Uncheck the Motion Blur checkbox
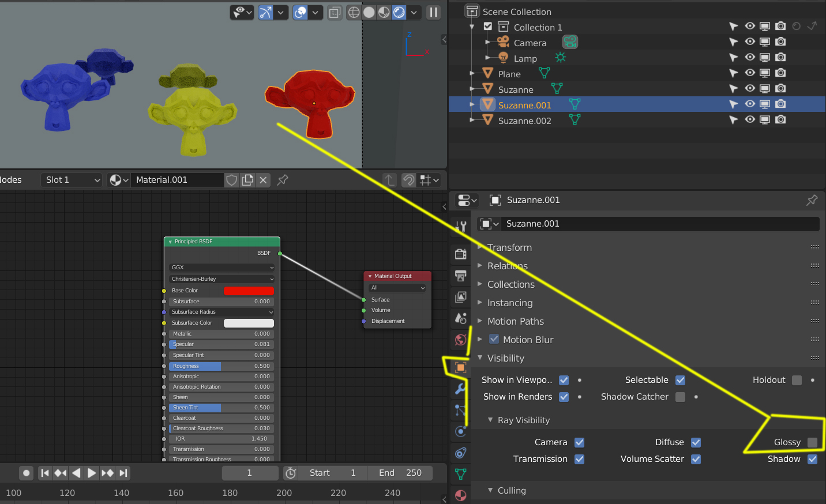 494,339
